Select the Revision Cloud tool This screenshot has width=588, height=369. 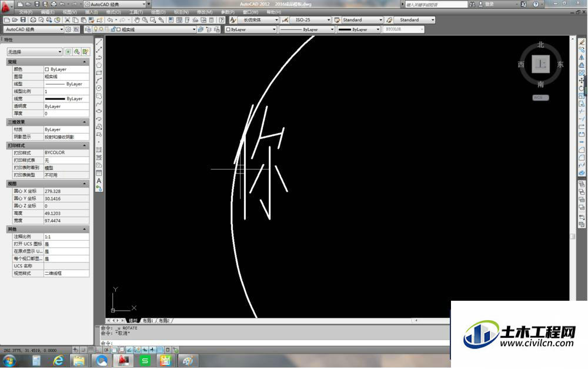click(99, 96)
